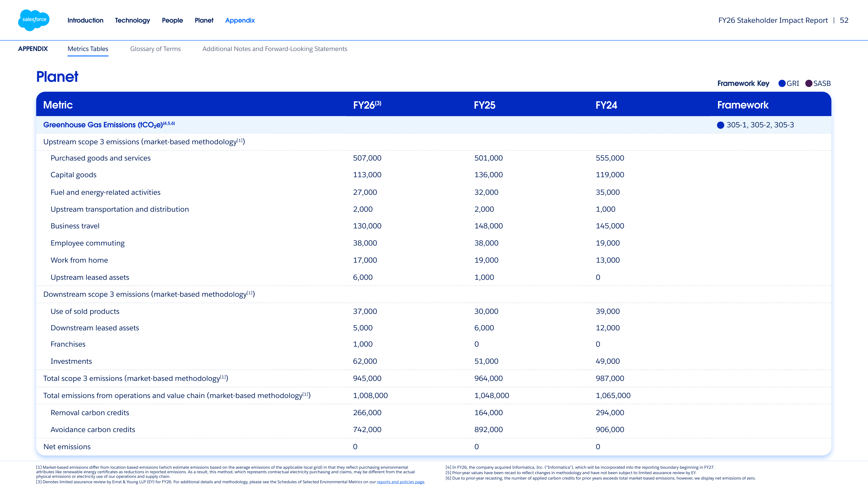Click the FY26 Capital goods value 113,000

[x=367, y=175]
